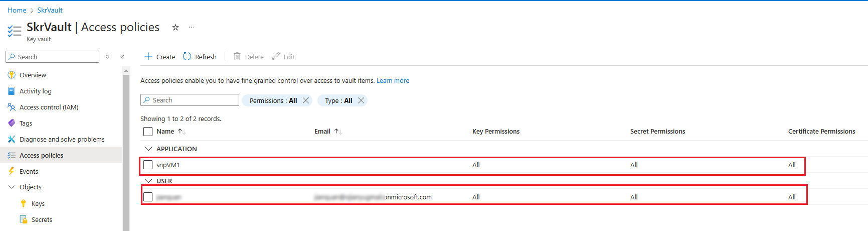Open Overview in the sidebar

(x=33, y=75)
